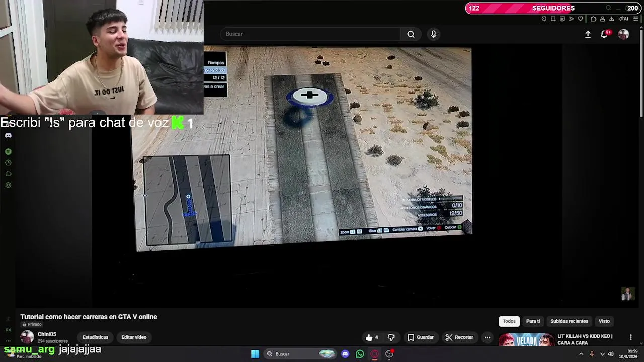
Task: Click the pin icon in browser toolbar
Action: (544, 19)
